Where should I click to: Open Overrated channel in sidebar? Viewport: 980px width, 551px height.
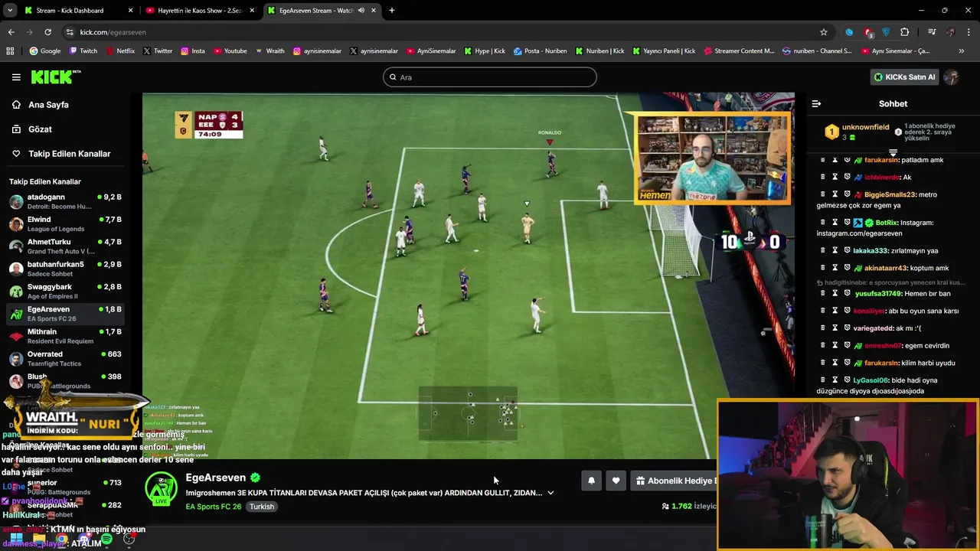point(65,359)
